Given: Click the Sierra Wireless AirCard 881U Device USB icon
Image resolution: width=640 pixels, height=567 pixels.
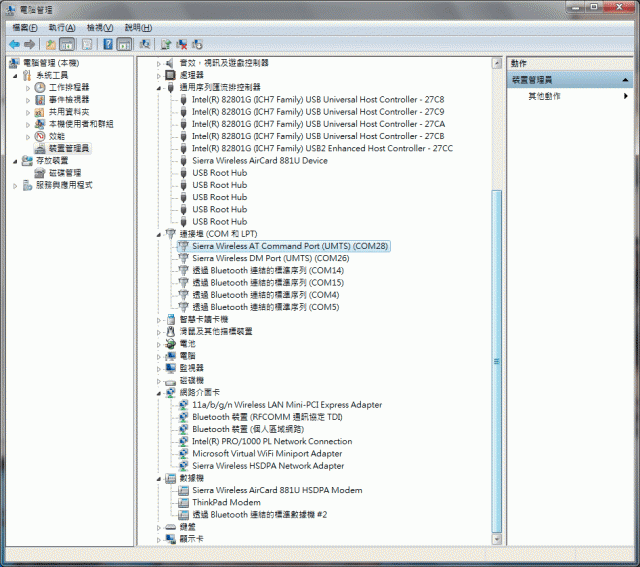Looking at the screenshot, I should 184,161.
